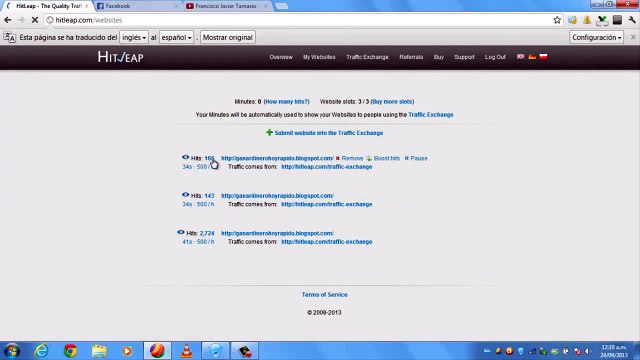Viewport: 640px width, 360px height.
Task: Switch to the Francisco Javier Tamarez YouTube tab
Action: (x=226, y=6)
